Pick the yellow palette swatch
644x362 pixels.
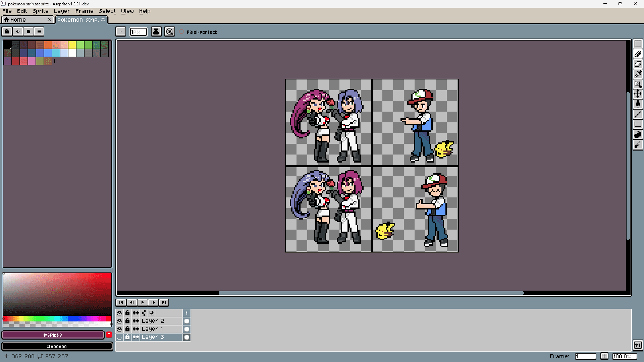pos(72,45)
